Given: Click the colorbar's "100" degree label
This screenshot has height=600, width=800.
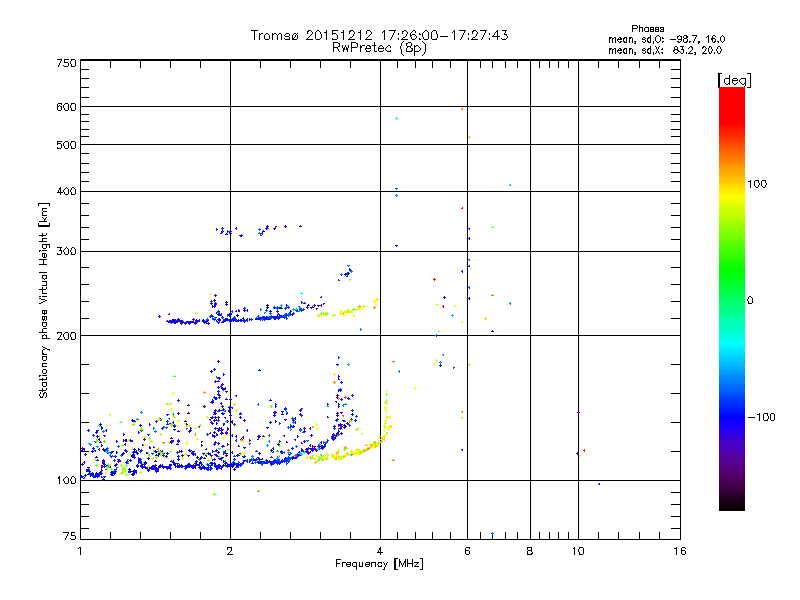Looking at the screenshot, I should pyautogui.click(x=757, y=184).
